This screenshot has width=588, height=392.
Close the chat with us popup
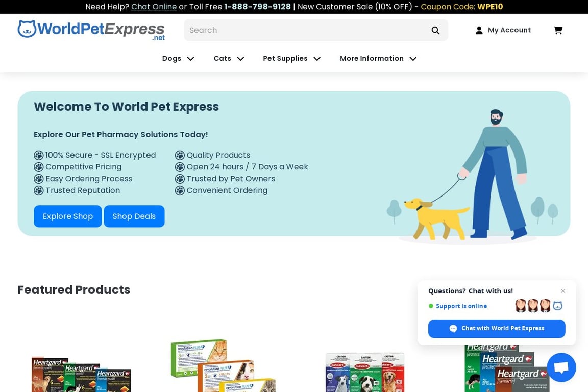[563, 291]
